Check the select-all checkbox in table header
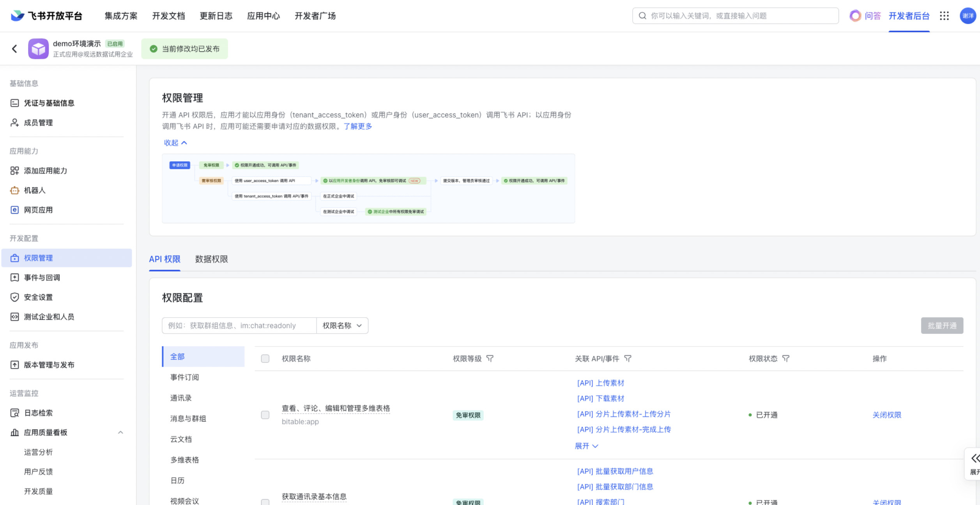This screenshot has height=505, width=980. click(x=265, y=358)
